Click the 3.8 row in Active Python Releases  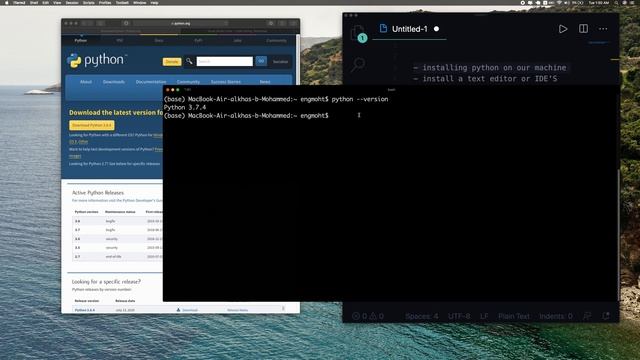click(118, 221)
